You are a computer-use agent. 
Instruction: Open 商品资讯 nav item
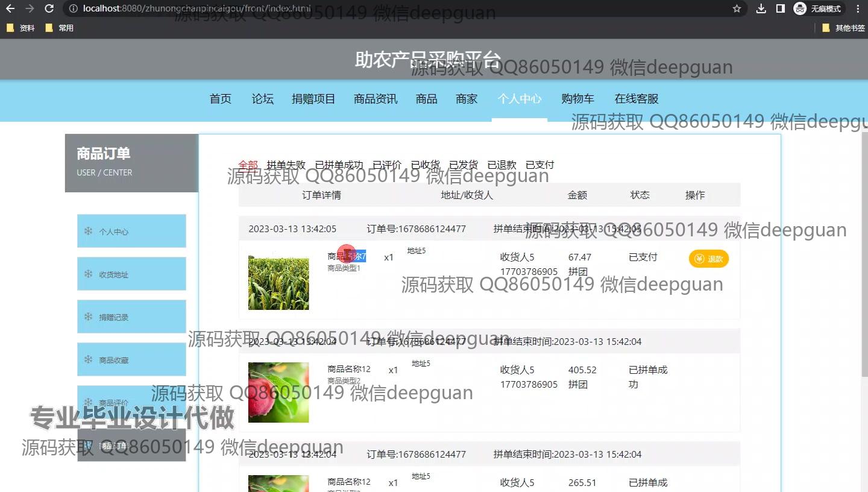pos(376,99)
